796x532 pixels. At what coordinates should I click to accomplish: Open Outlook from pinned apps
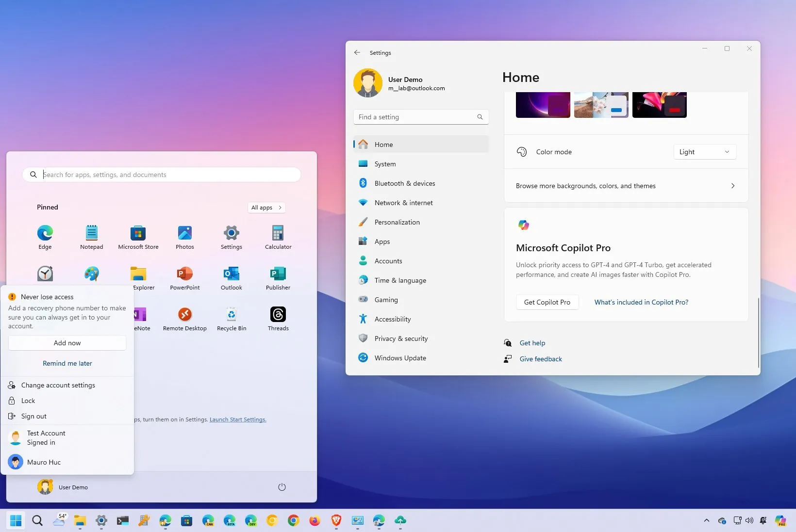(232, 278)
